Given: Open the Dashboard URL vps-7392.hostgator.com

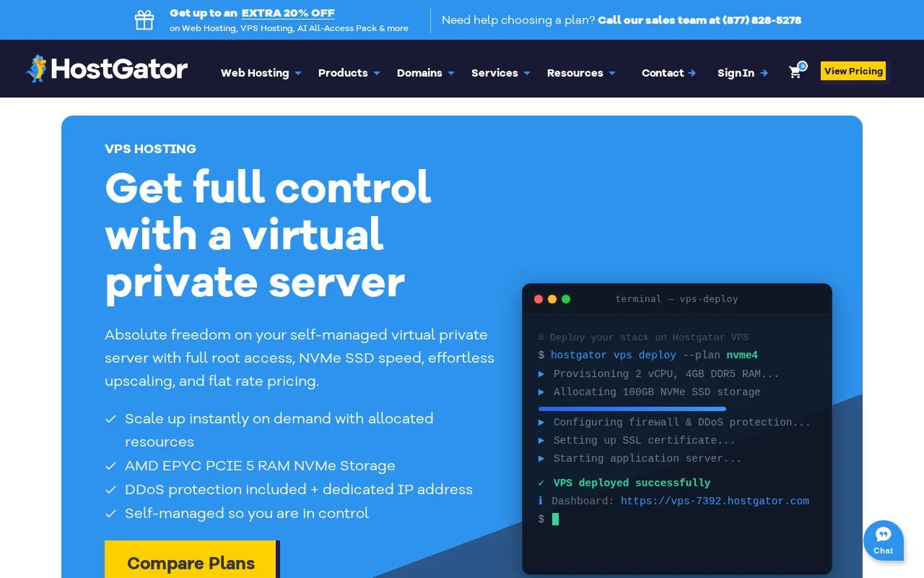Looking at the screenshot, I should [x=715, y=501].
